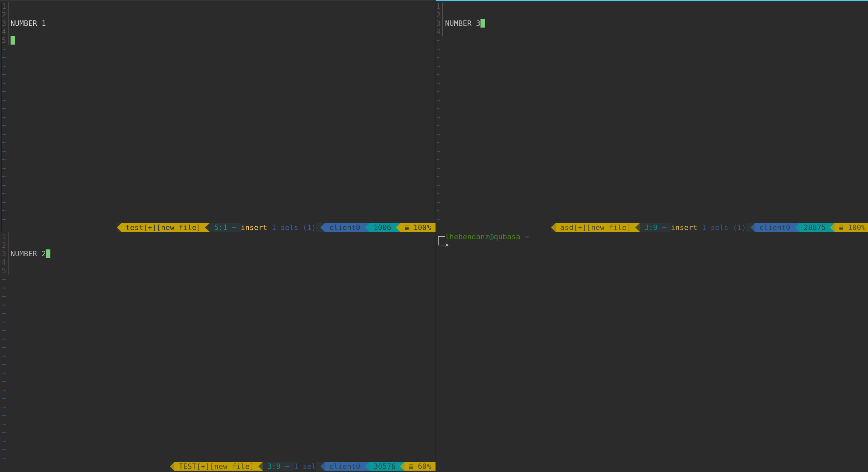
Task: Click the "NUMBER 2" text in TEST buffer
Action: (x=28, y=254)
